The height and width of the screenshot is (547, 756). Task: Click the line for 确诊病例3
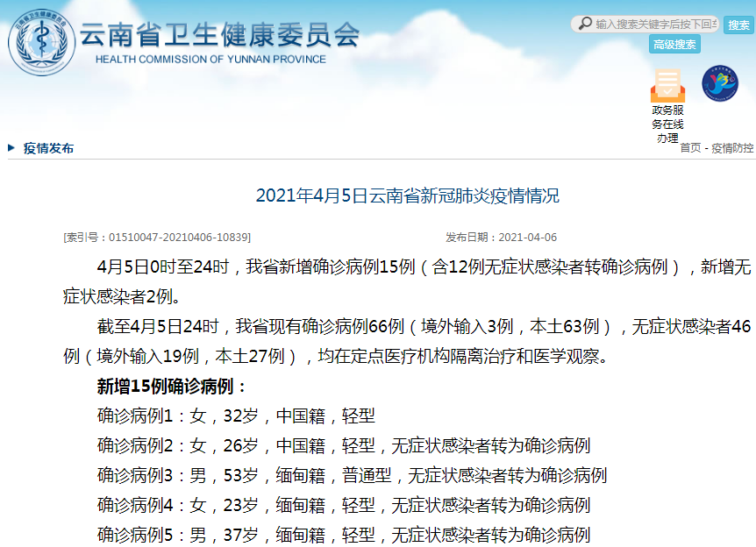point(352,475)
